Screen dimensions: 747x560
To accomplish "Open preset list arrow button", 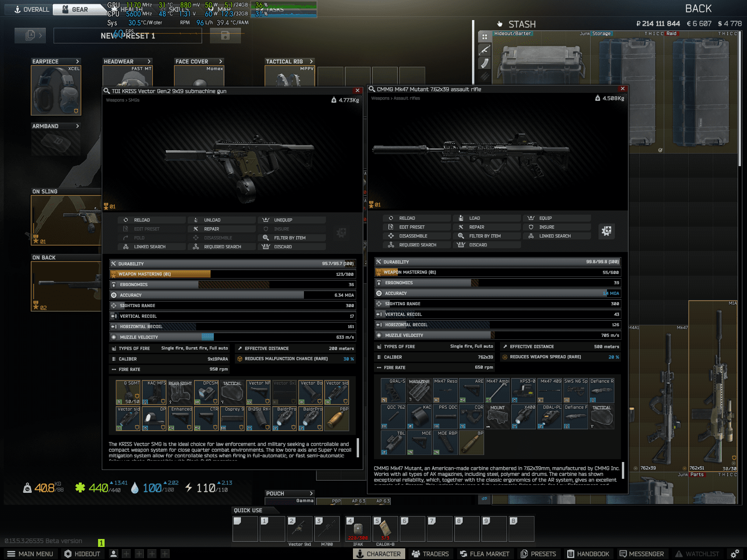I will coord(30,35).
